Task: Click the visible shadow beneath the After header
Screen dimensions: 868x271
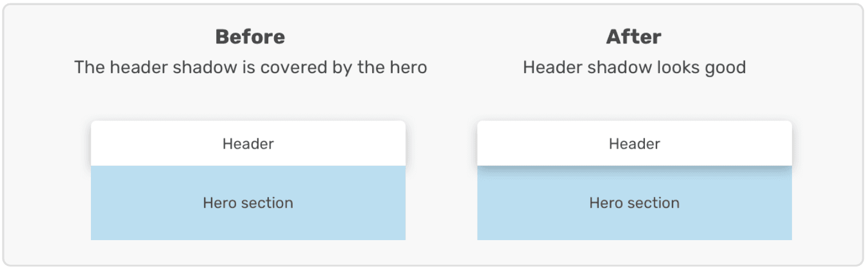Action: coord(634,169)
